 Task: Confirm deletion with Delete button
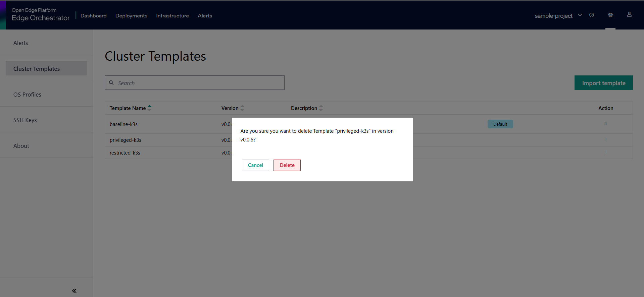pos(287,165)
